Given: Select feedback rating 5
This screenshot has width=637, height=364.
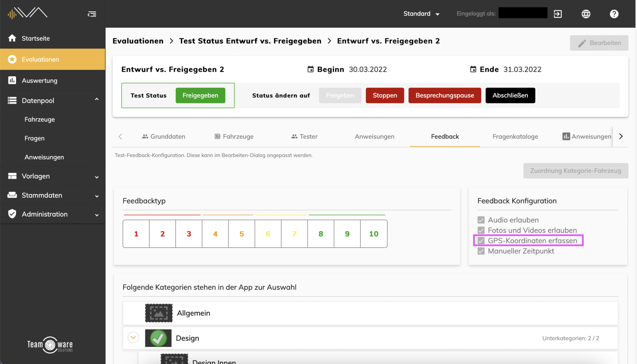Looking at the screenshot, I should 242,234.
